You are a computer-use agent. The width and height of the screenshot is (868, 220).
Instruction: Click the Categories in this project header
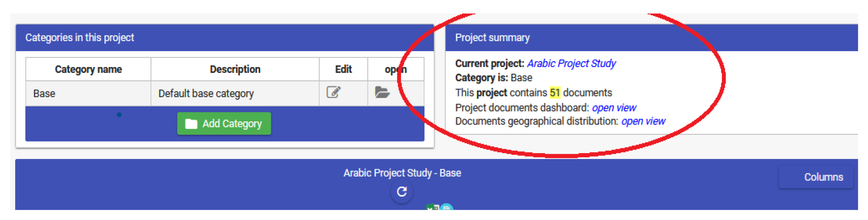[80, 38]
